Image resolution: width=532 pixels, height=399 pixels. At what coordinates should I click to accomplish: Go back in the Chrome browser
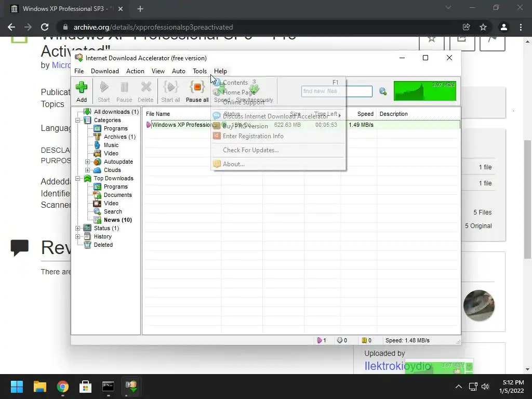coord(11,27)
